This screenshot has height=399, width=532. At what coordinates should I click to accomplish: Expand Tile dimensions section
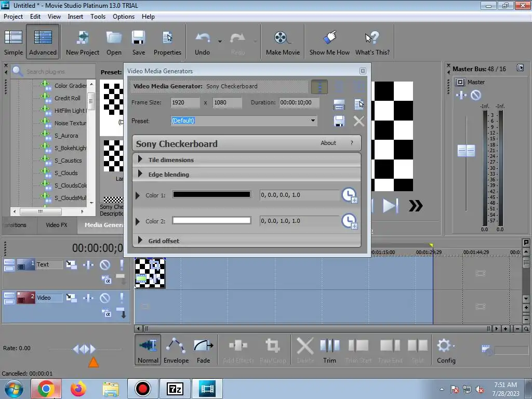pyautogui.click(x=140, y=159)
